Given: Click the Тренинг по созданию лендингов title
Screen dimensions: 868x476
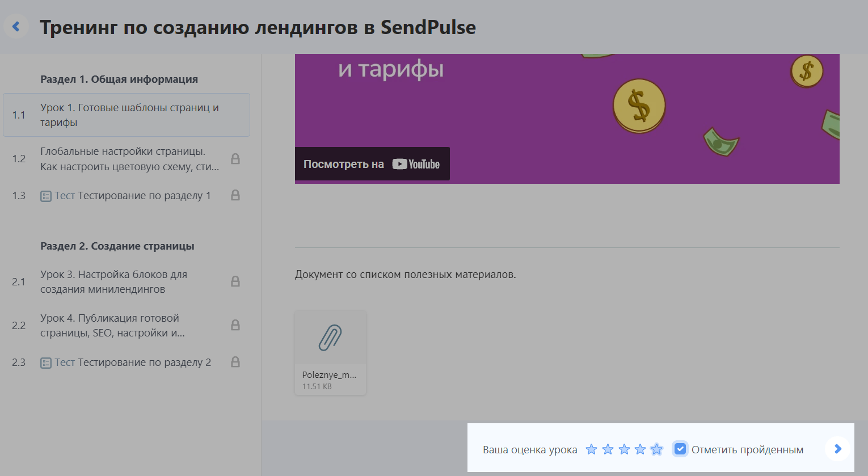Looking at the screenshot, I should coord(258,27).
